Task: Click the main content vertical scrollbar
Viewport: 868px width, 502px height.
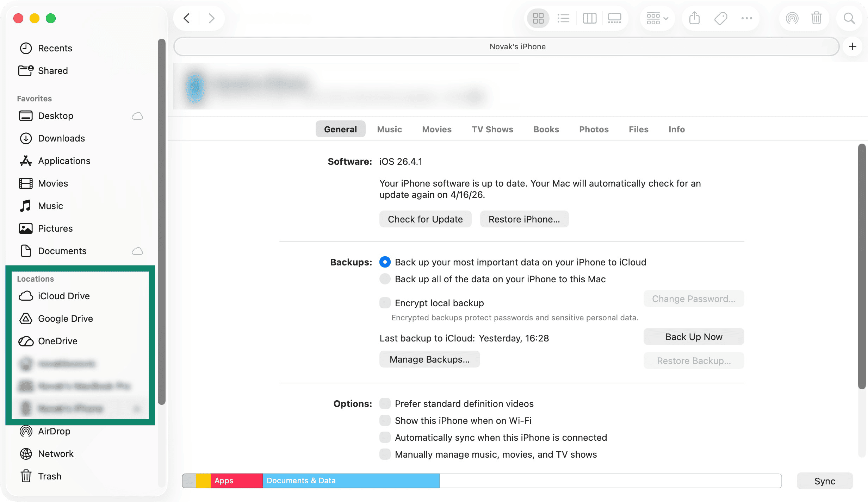Action: (862, 266)
